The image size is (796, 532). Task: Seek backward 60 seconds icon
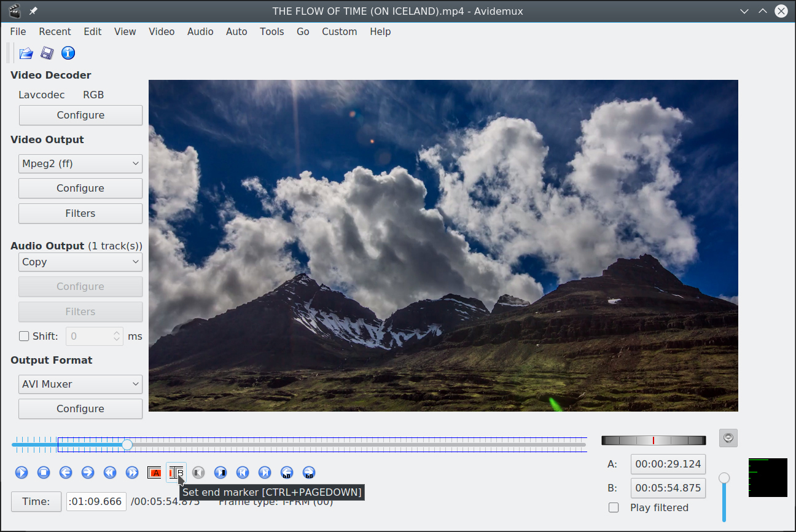pyautogui.click(x=287, y=472)
